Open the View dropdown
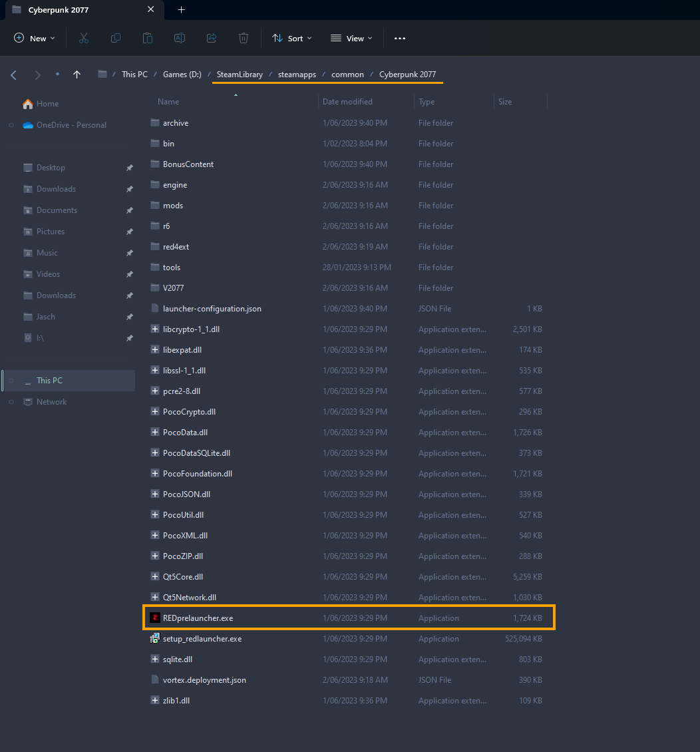700x752 pixels. (x=351, y=39)
